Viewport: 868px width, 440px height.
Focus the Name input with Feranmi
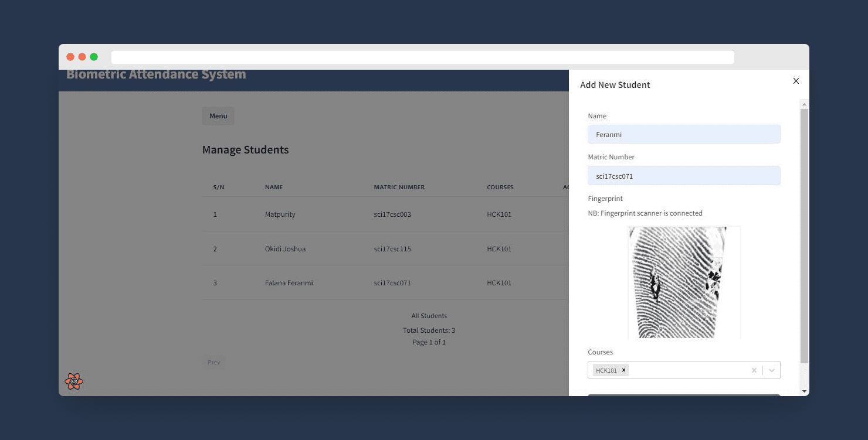tap(684, 134)
